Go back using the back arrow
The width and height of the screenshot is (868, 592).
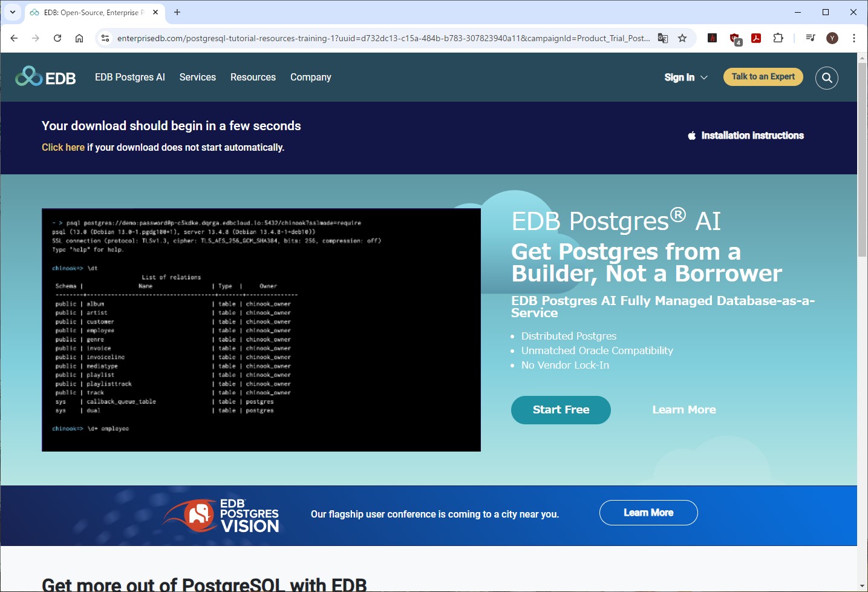(13, 38)
